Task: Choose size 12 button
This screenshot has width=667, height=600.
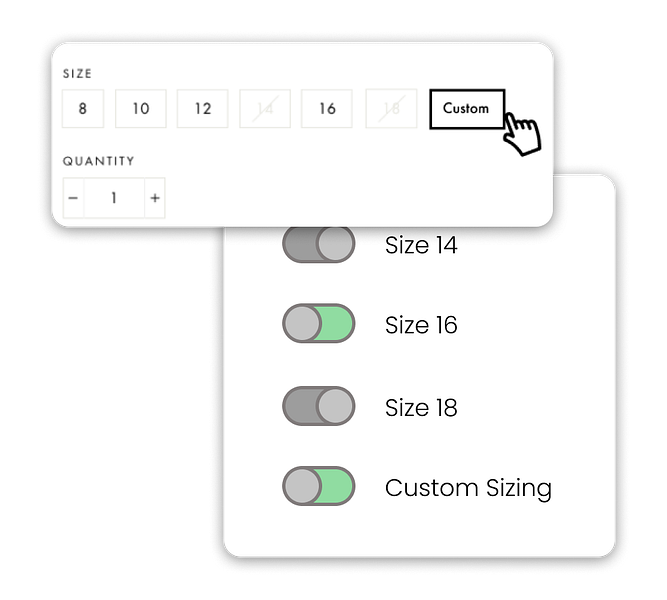Action: pyautogui.click(x=202, y=109)
